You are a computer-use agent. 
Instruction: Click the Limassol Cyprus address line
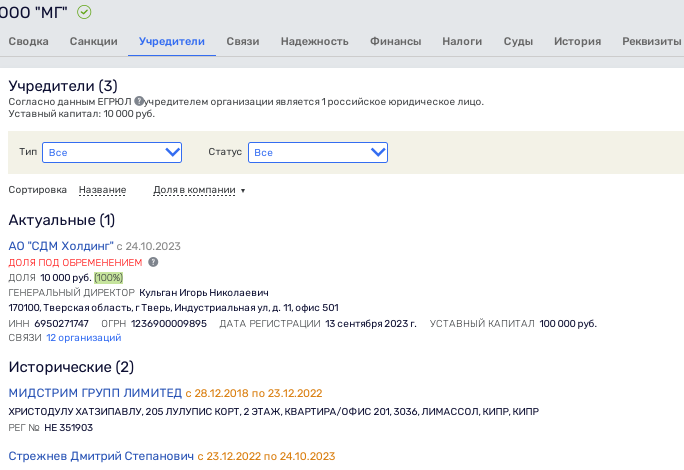[x=274, y=412]
